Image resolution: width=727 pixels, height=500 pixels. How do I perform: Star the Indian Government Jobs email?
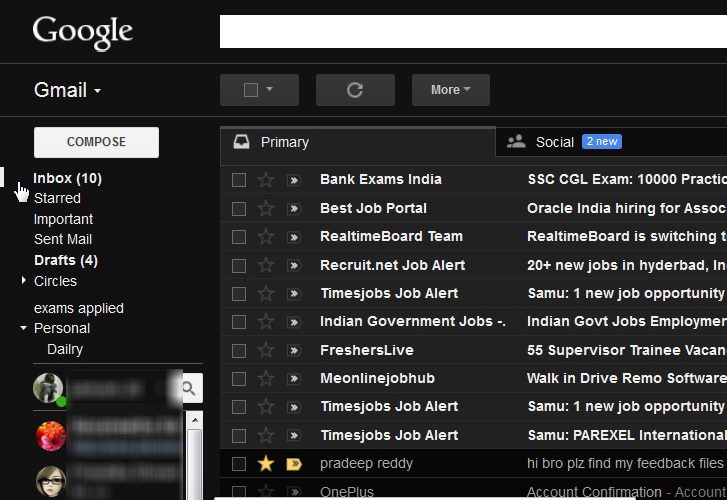click(x=266, y=322)
